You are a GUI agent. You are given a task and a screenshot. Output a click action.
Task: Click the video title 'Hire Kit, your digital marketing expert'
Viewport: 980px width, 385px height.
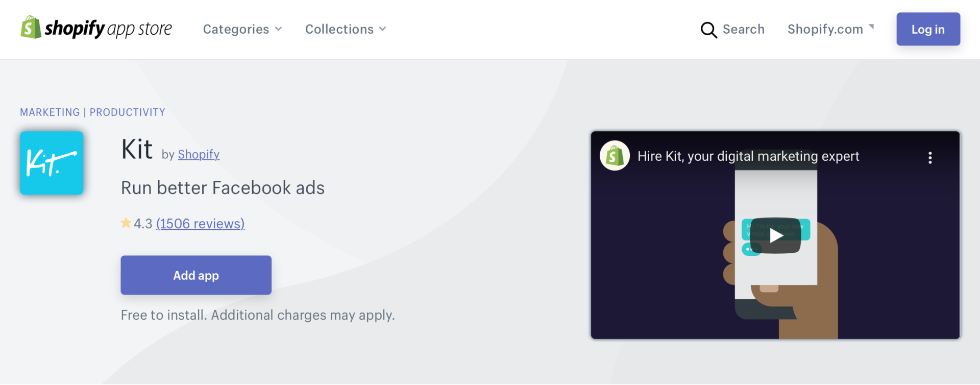coord(748,156)
